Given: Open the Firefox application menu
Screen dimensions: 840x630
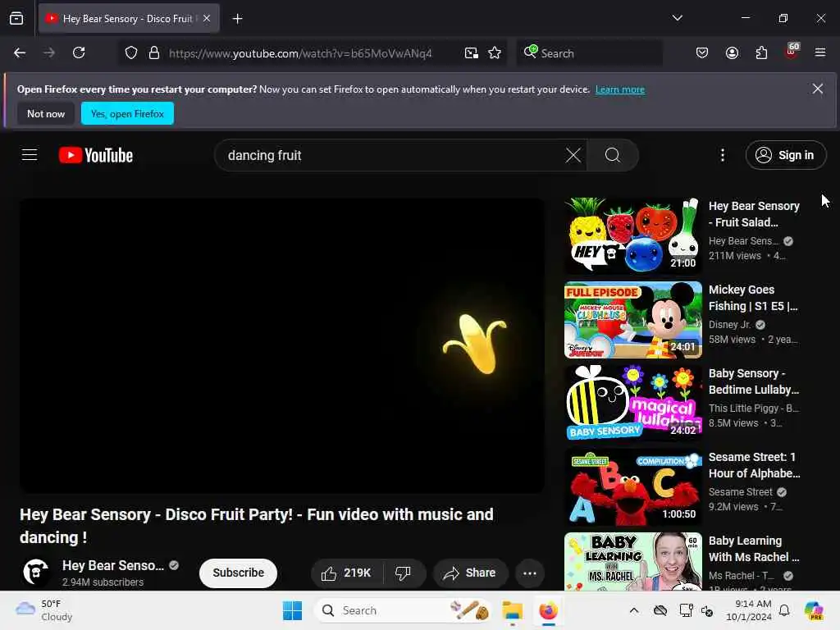Looking at the screenshot, I should click(820, 52).
